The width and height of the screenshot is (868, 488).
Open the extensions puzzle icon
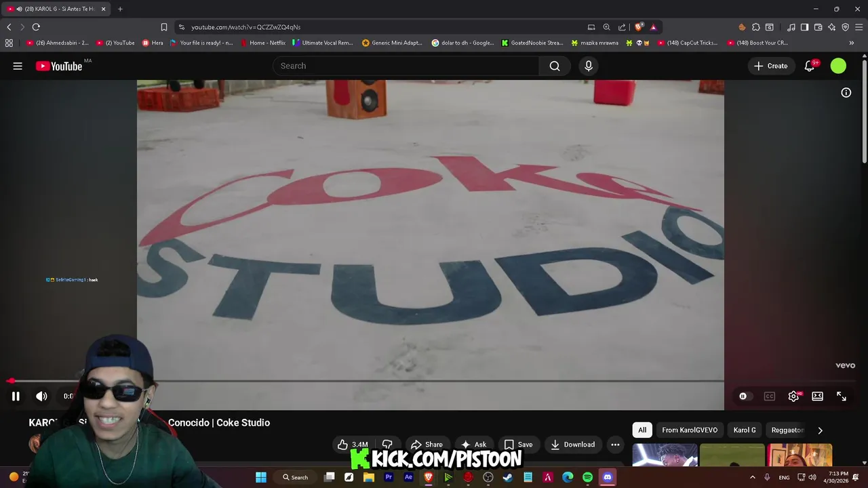click(756, 27)
